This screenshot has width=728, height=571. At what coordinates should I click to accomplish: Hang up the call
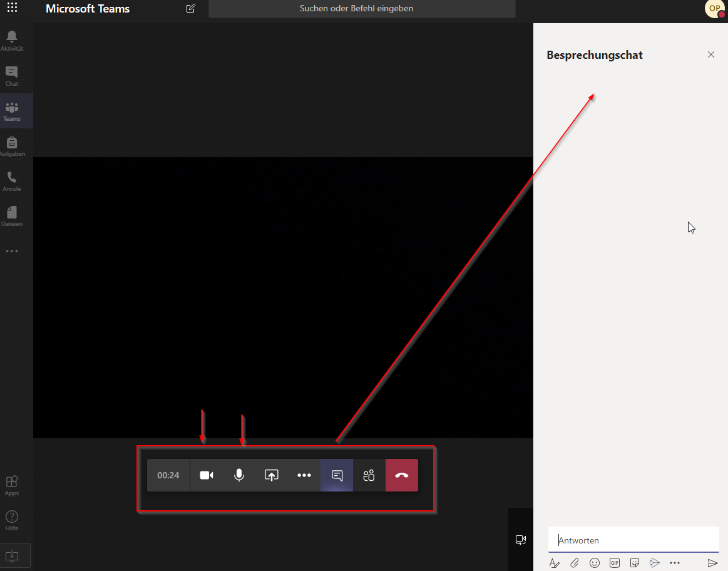[x=402, y=475]
